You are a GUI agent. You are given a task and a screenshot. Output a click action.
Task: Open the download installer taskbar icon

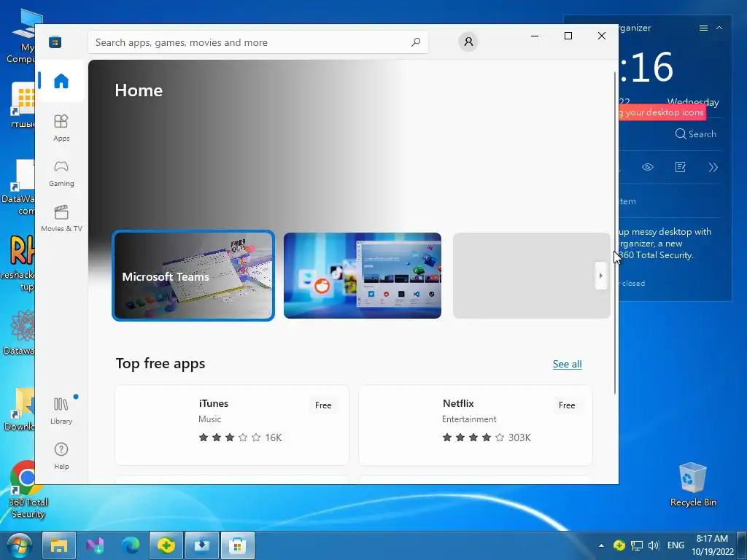[x=202, y=545]
